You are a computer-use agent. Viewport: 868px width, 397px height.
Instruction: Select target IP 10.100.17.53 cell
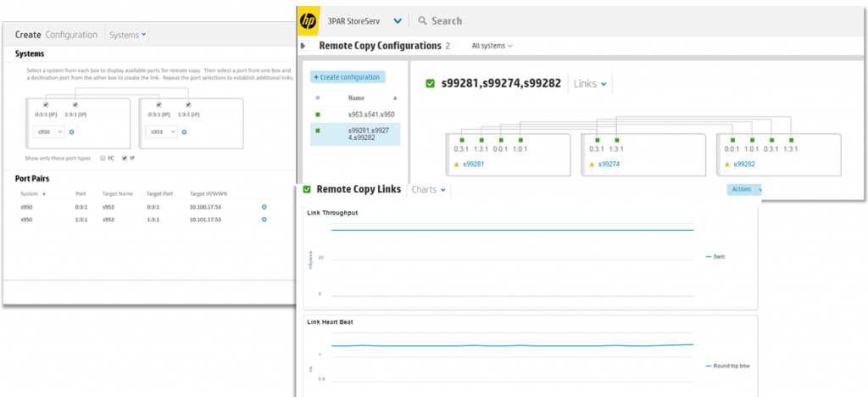pos(205,206)
